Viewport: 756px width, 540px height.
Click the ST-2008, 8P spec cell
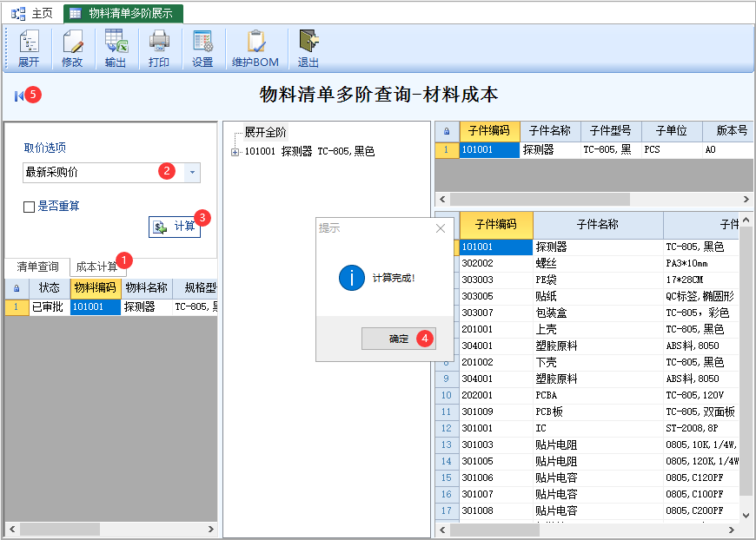tap(701, 428)
